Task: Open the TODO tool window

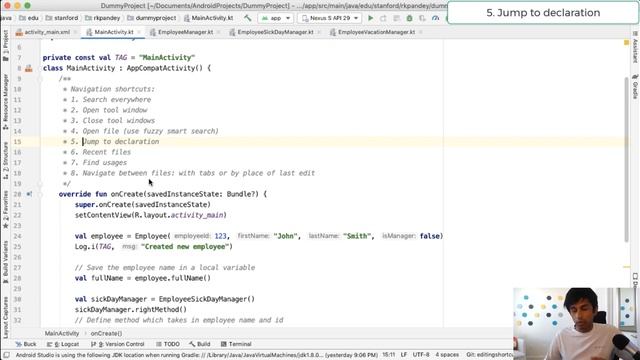Action: pos(168,344)
